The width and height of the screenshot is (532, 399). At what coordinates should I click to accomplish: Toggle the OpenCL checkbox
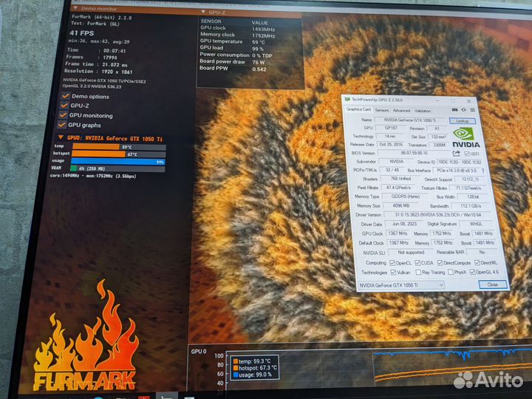[392, 263]
